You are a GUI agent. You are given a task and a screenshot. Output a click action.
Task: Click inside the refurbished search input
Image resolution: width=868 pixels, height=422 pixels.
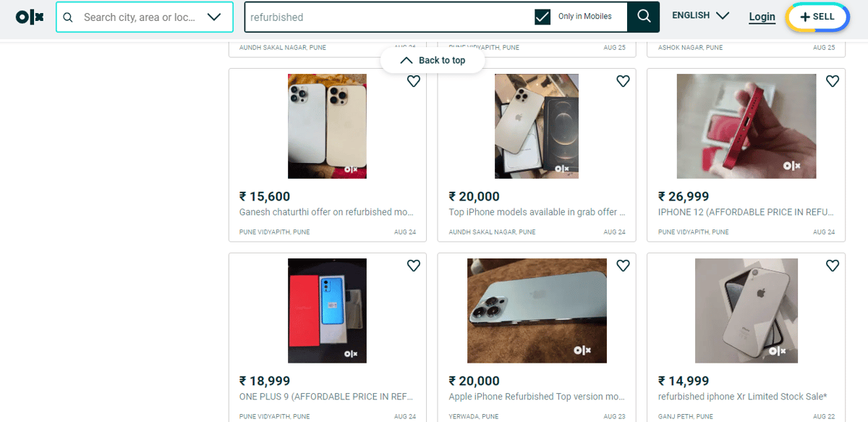click(362, 16)
